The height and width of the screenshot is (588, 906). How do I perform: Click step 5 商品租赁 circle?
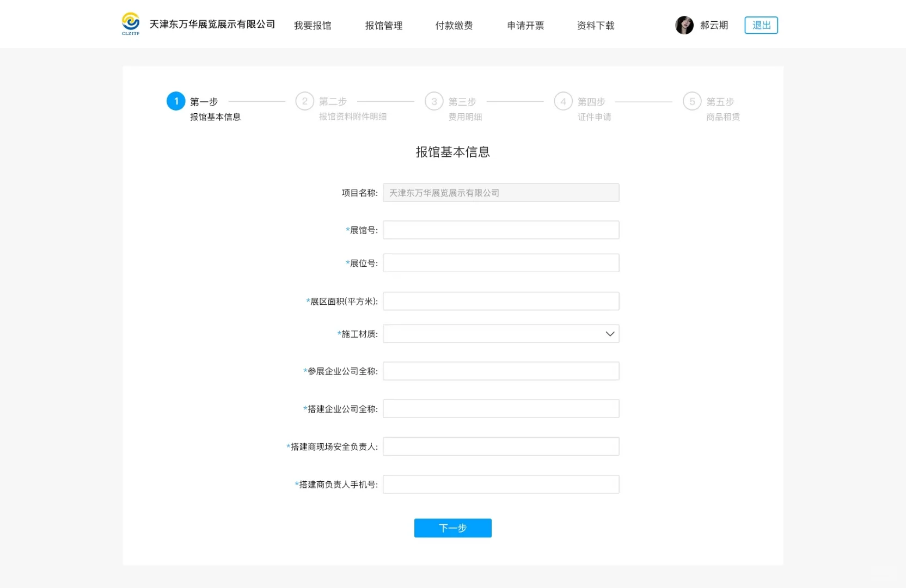click(x=692, y=101)
